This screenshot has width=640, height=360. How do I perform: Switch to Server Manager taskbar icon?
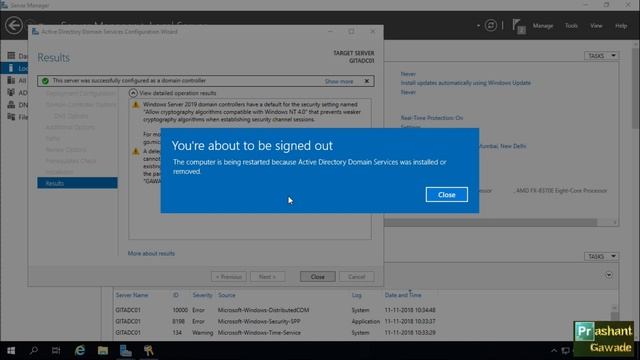coord(126,351)
